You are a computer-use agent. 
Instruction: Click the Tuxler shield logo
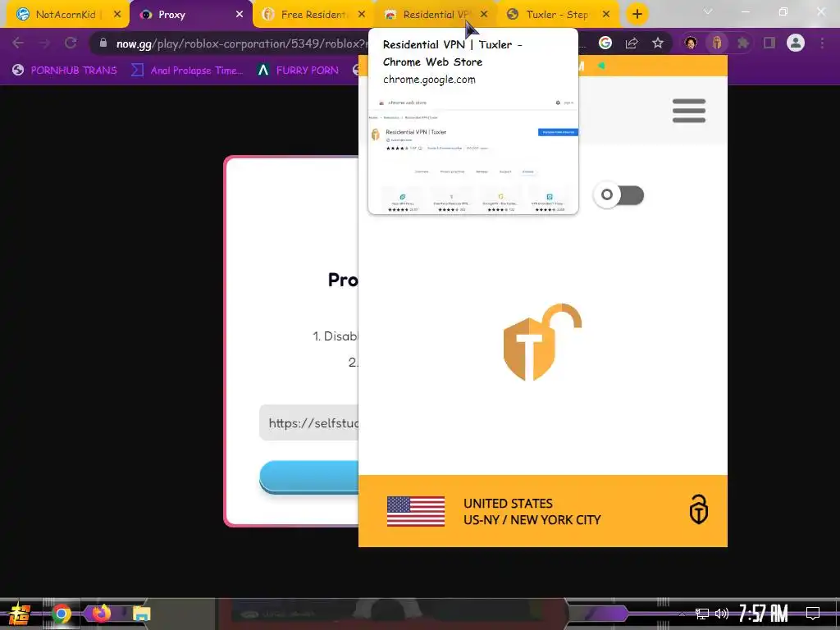point(541,342)
